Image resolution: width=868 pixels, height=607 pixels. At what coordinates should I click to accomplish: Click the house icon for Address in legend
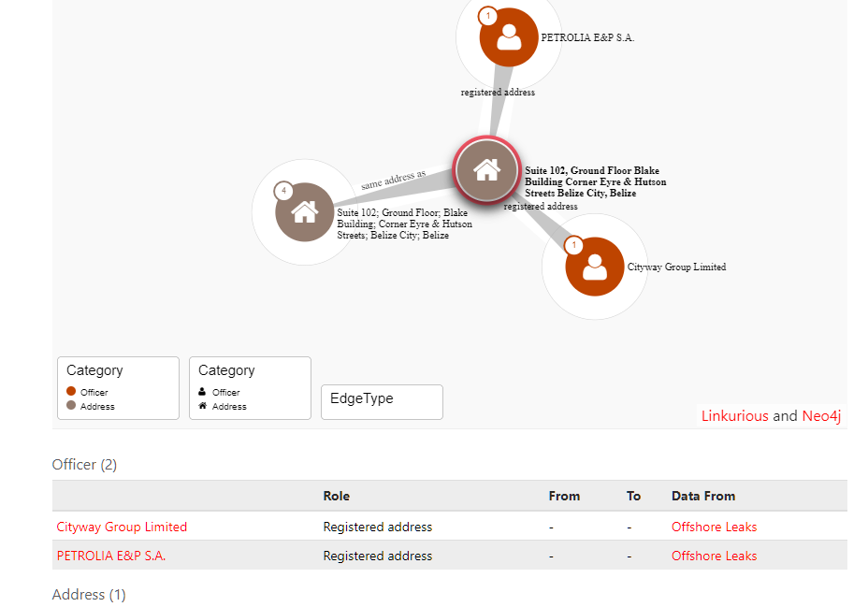(x=202, y=406)
